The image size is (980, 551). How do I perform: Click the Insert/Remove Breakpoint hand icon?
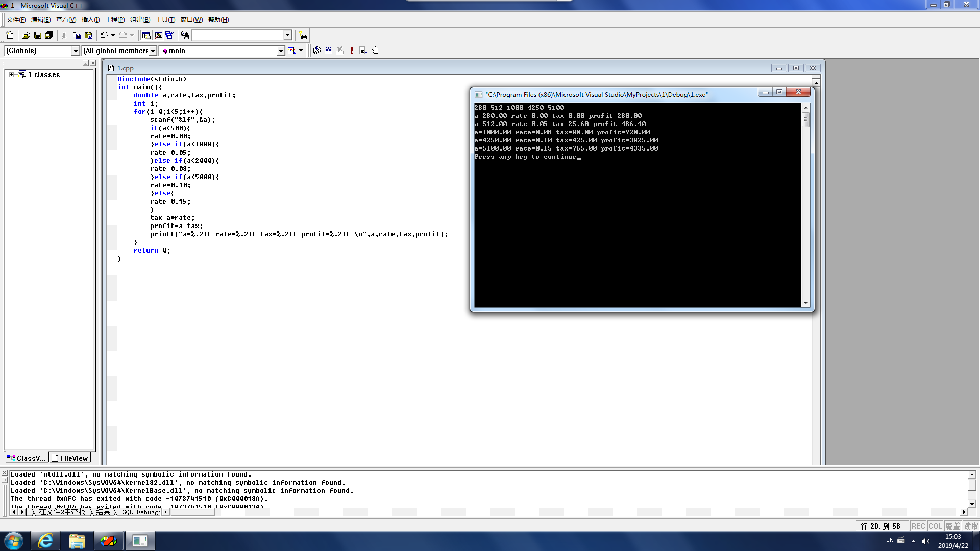point(375,51)
